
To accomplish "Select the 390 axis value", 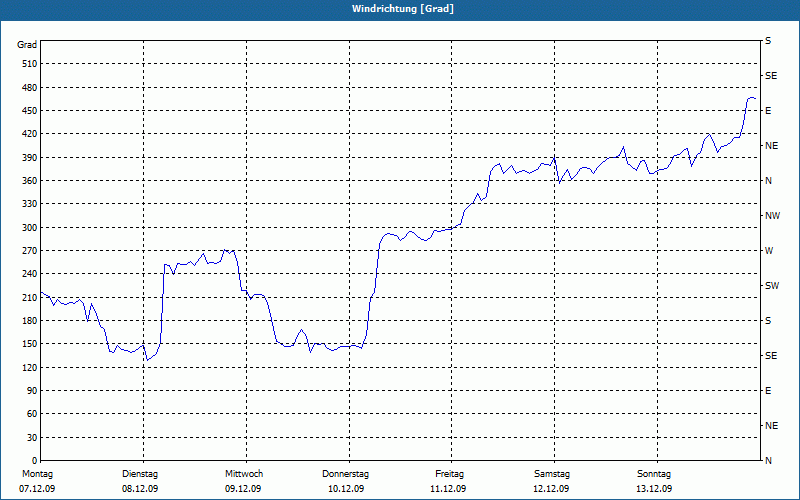I will tap(30, 158).
